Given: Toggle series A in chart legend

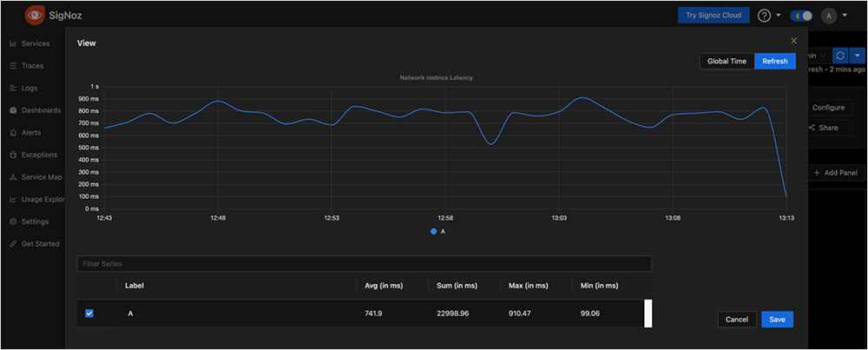Looking at the screenshot, I should 438,232.
